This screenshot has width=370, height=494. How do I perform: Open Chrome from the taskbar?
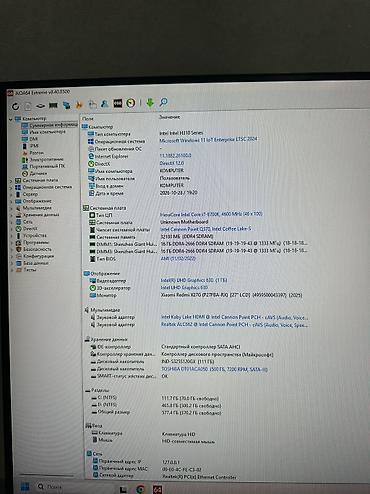point(140,489)
